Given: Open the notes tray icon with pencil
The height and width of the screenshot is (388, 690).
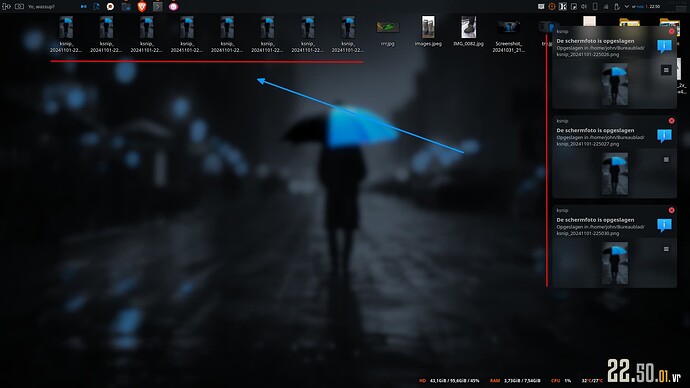Looking at the screenshot, I should (x=574, y=7).
